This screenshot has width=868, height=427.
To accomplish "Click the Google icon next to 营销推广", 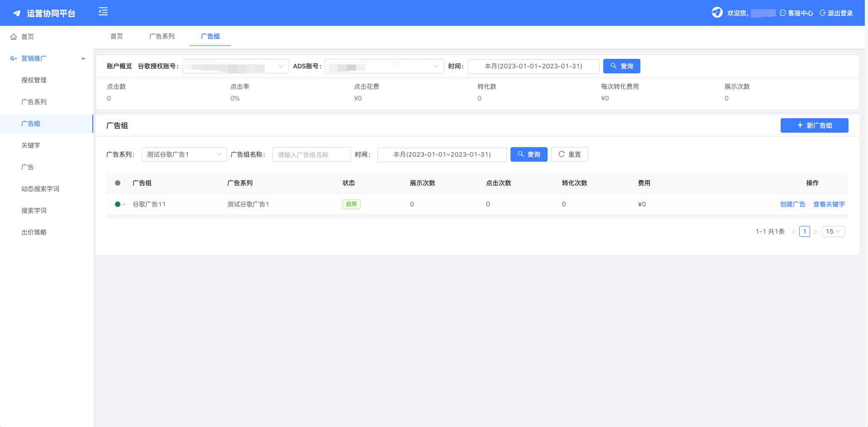I will pos(14,58).
